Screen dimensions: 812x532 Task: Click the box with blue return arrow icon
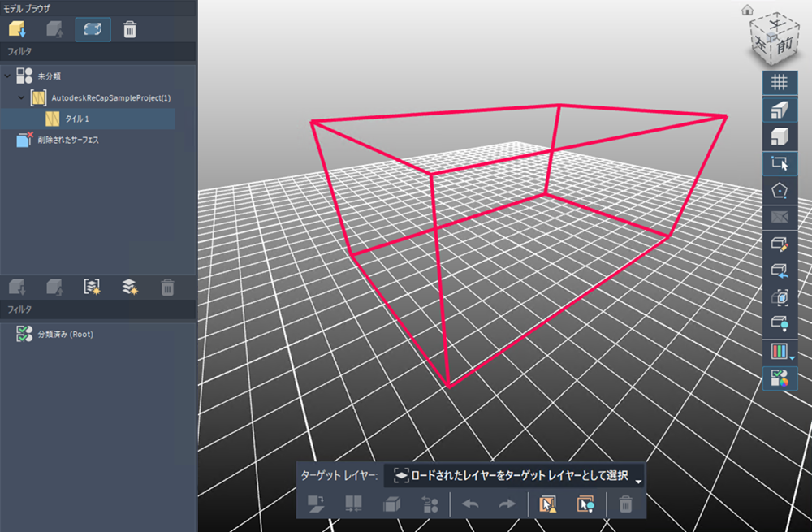click(780, 270)
